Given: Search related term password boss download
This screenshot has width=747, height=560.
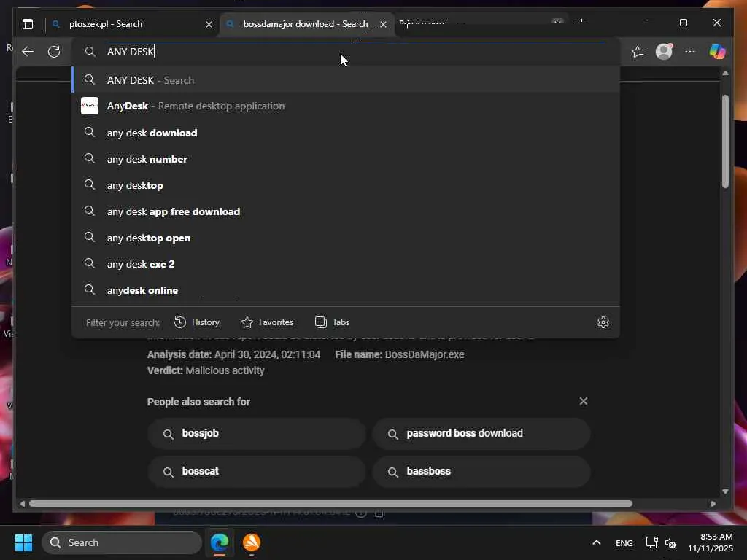Looking at the screenshot, I should (481, 433).
